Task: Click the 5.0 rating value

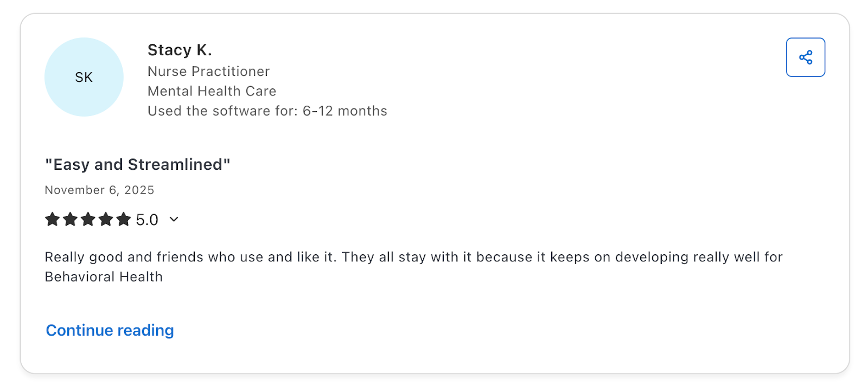Action: tap(148, 219)
